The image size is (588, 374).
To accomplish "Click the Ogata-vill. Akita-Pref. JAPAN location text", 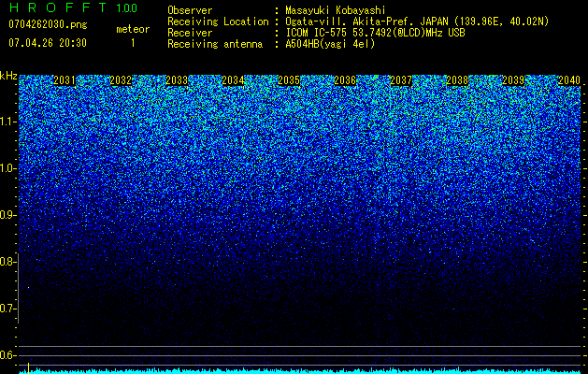I will (x=417, y=22).
